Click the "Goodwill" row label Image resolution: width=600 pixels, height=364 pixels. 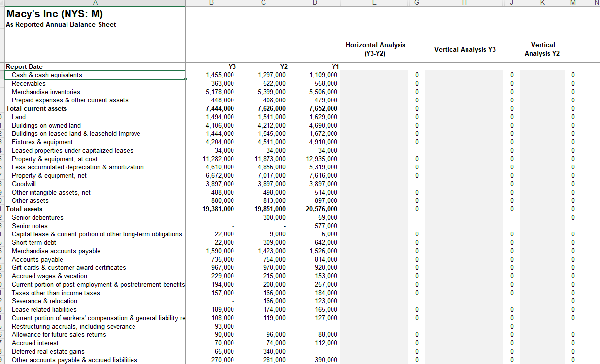coord(22,184)
